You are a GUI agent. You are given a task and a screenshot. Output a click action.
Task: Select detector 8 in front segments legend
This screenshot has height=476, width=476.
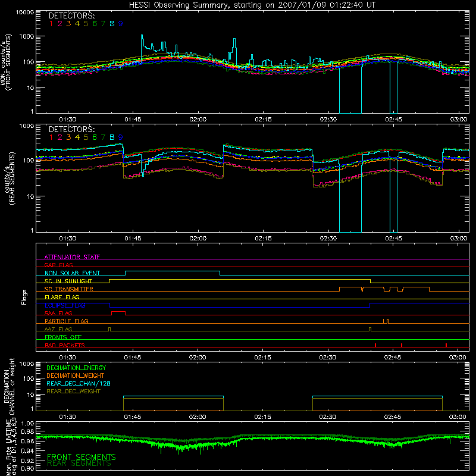[112, 24]
